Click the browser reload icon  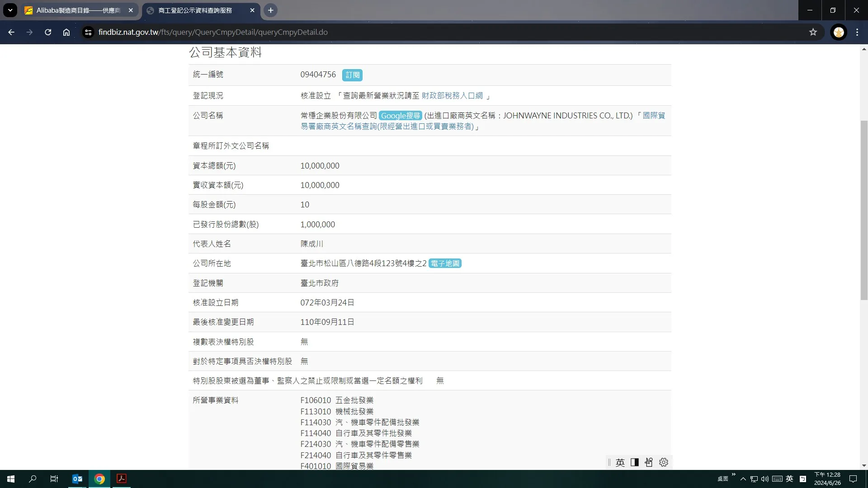[x=48, y=32]
